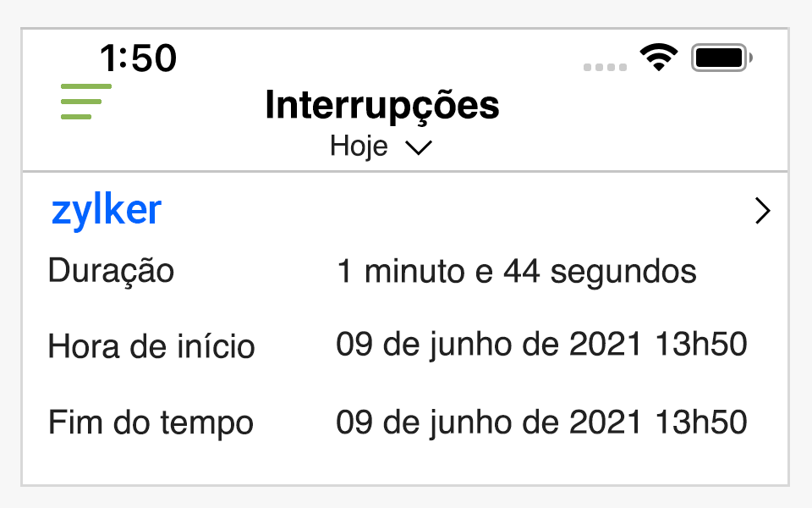Click the date in Fim do tempo row
The width and height of the screenshot is (812, 508).
tap(486, 422)
